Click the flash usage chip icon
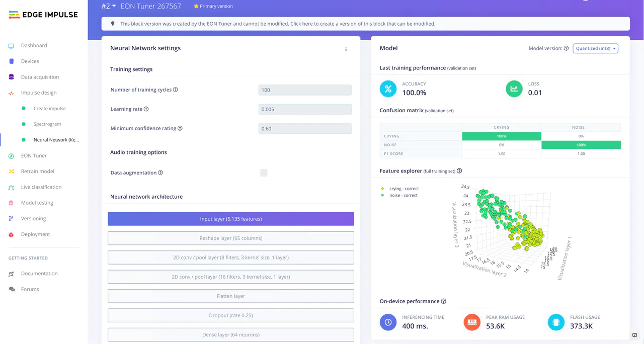This screenshot has height=344, width=644. pyautogui.click(x=556, y=322)
